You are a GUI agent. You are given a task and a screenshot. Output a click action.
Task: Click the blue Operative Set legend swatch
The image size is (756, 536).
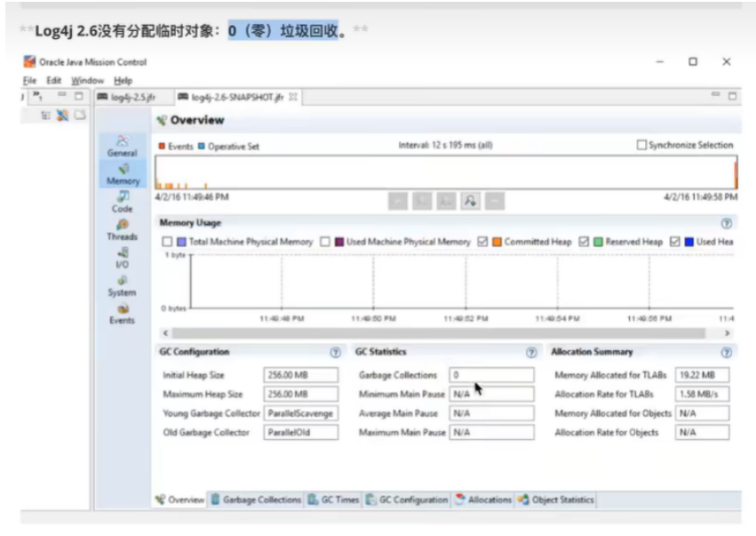pos(202,146)
